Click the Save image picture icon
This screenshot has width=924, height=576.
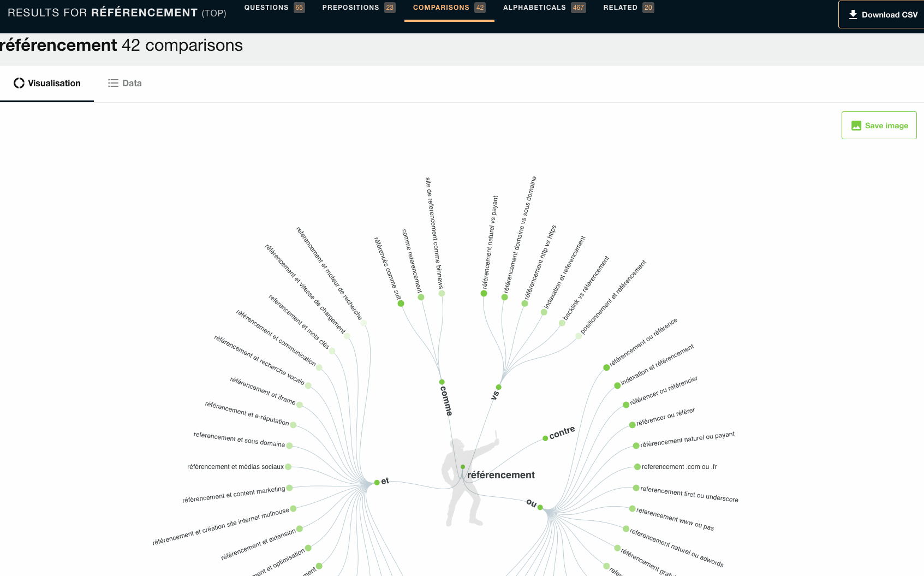856,126
